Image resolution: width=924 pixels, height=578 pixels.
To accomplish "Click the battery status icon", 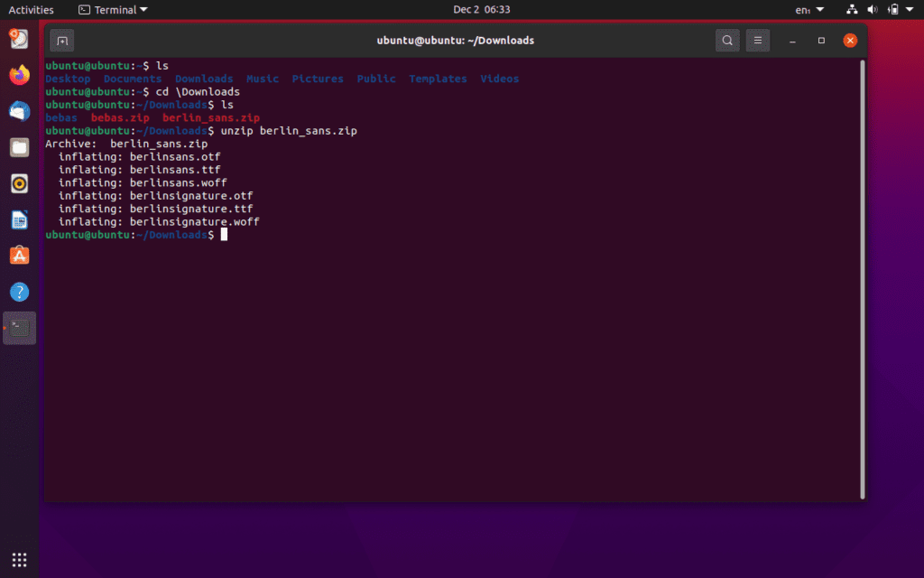I will point(893,9).
